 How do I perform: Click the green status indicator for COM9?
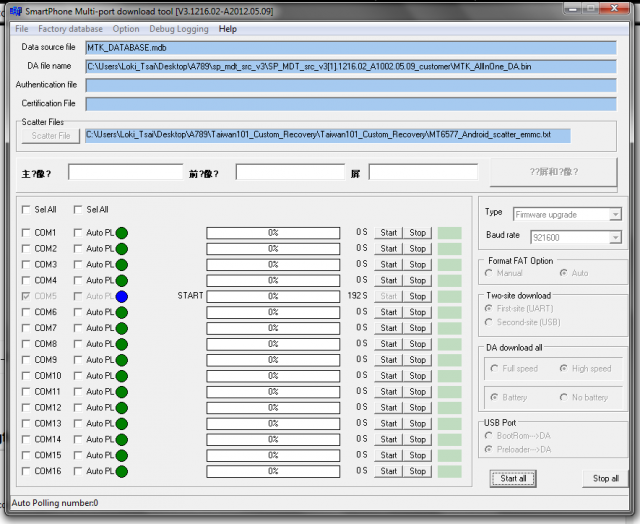coord(122,360)
